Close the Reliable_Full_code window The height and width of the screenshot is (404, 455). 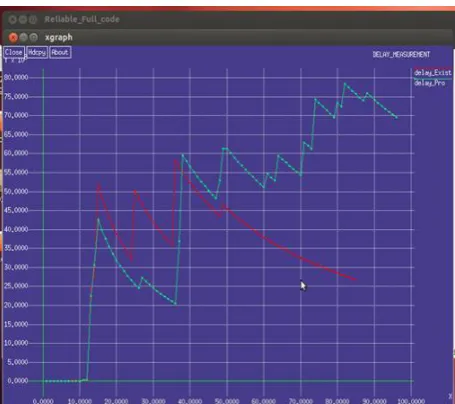[x=13, y=19]
